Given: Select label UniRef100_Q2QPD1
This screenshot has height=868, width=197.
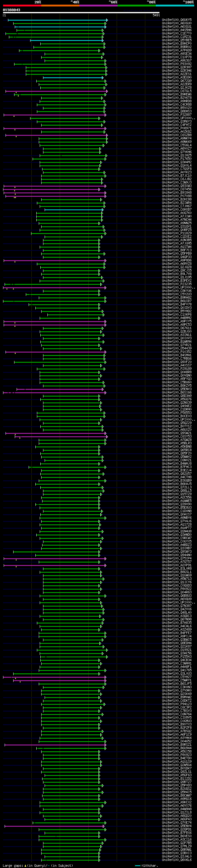Looking at the screenshot, I should click(x=177, y=829).
